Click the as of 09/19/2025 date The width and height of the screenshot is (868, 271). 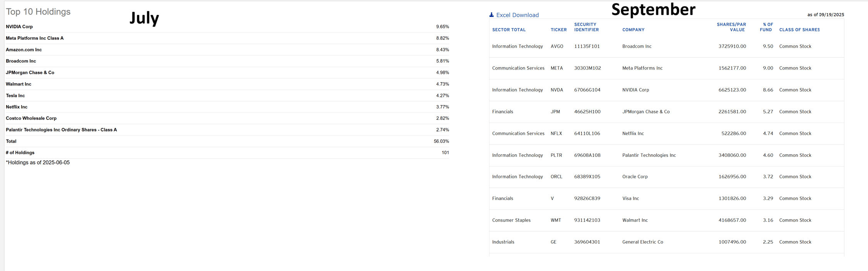pos(826,15)
